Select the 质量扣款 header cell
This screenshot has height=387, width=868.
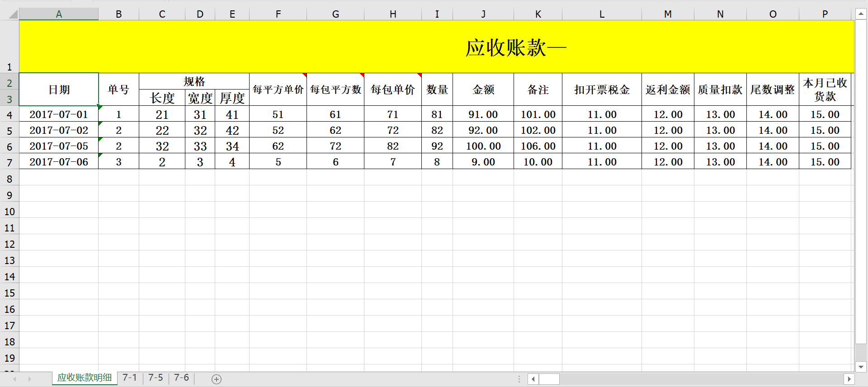point(720,90)
